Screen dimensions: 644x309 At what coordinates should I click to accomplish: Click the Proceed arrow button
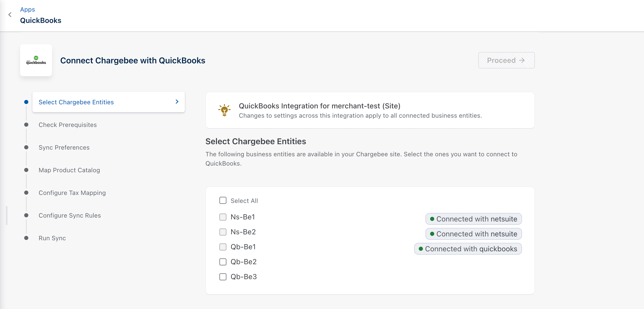(506, 60)
